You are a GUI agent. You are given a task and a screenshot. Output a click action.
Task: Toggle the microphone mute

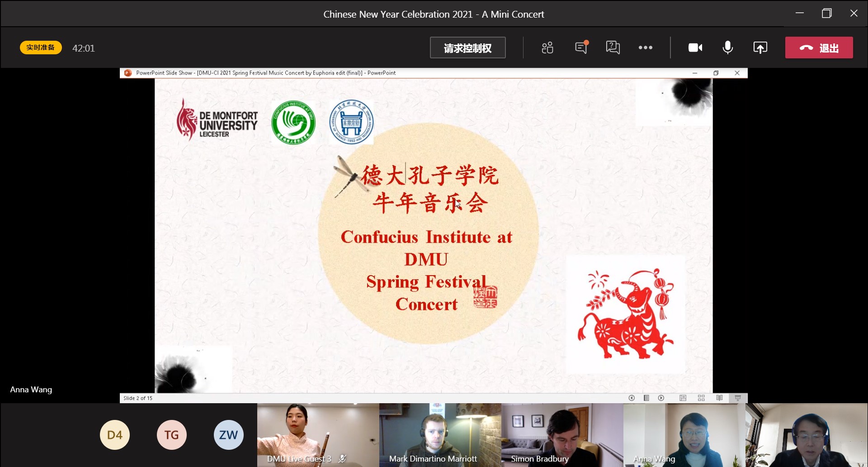coord(728,48)
